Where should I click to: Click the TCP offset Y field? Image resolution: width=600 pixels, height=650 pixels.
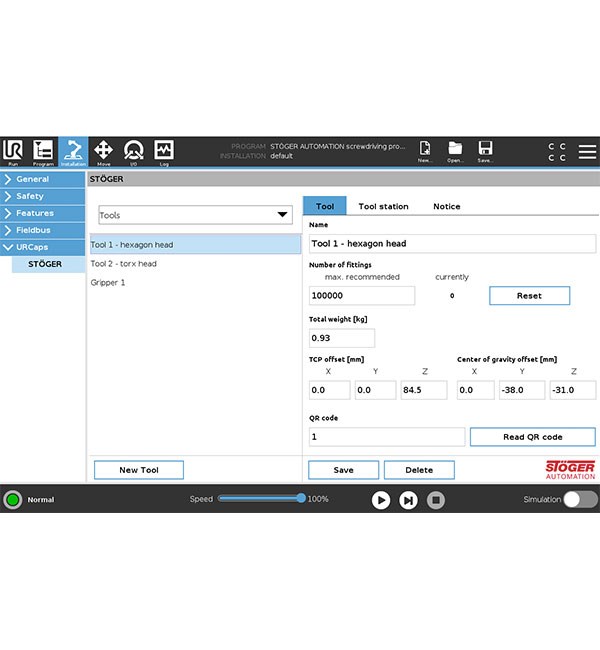point(375,390)
